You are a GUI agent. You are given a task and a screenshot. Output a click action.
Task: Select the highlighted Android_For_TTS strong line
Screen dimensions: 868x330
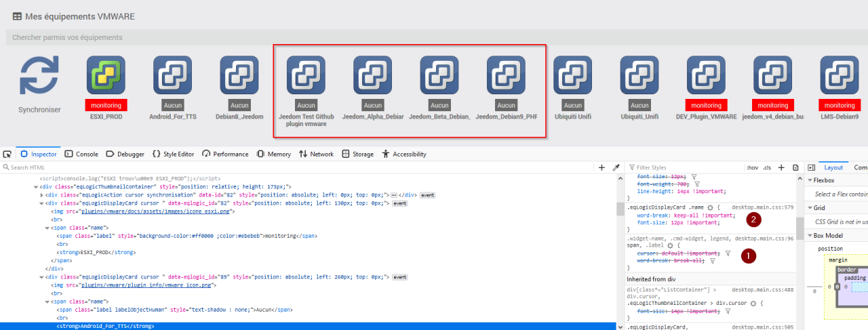(309, 326)
